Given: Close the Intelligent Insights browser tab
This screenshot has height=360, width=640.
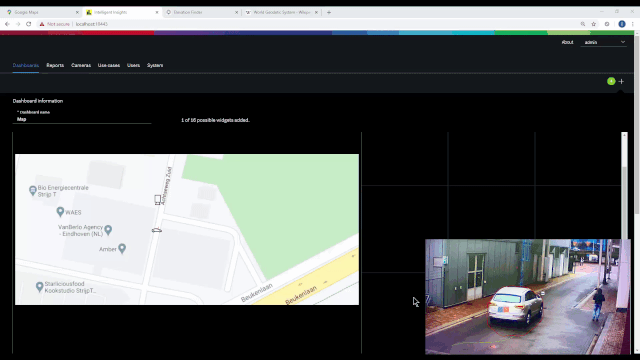Looking at the screenshot, I should pyautogui.click(x=157, y=12).
